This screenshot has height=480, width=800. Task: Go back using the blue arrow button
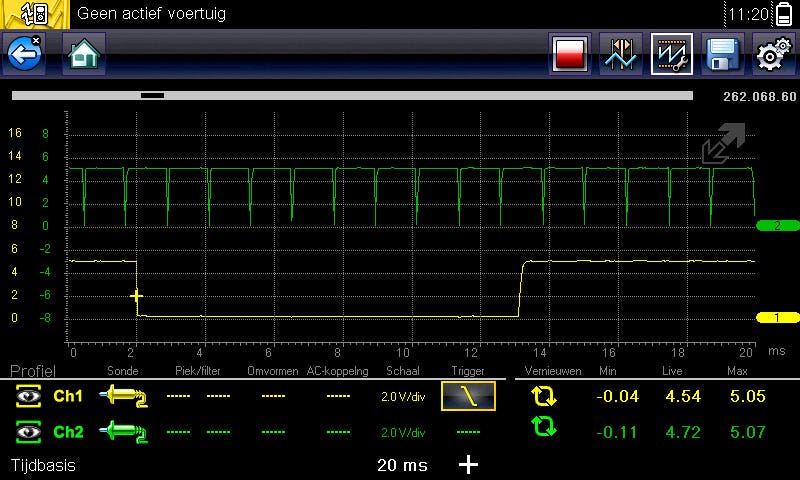click(x=24, y=54)
